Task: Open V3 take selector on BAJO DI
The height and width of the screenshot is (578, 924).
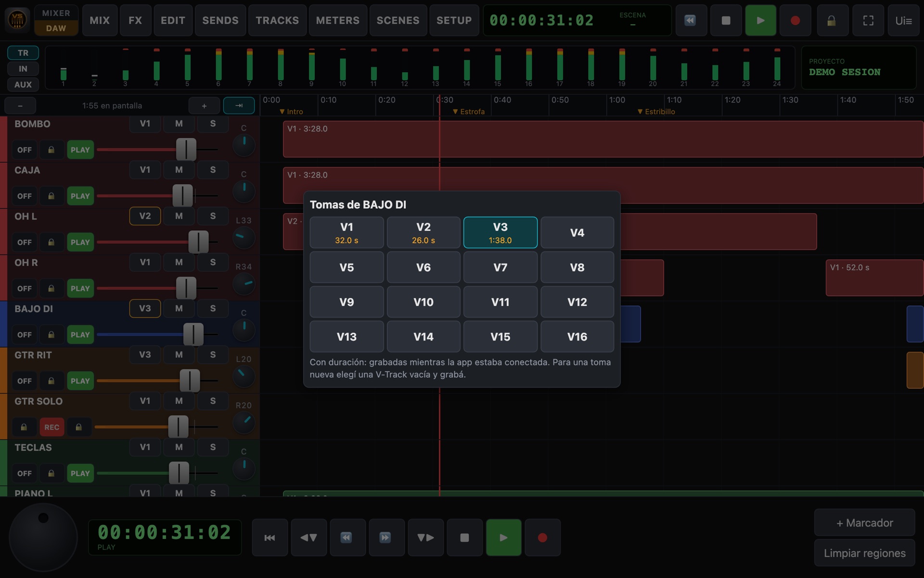Action: (145, 309)
